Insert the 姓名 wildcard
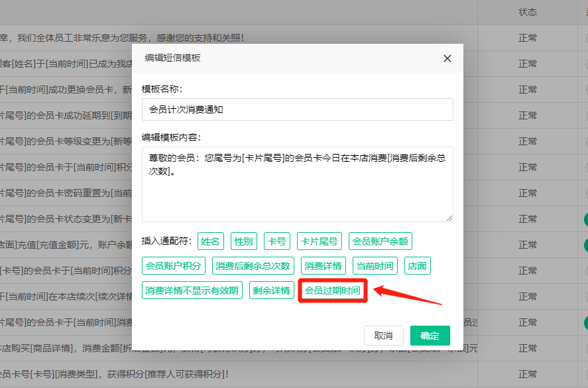This screenshot has width=588, height=388. coord(210,241)
